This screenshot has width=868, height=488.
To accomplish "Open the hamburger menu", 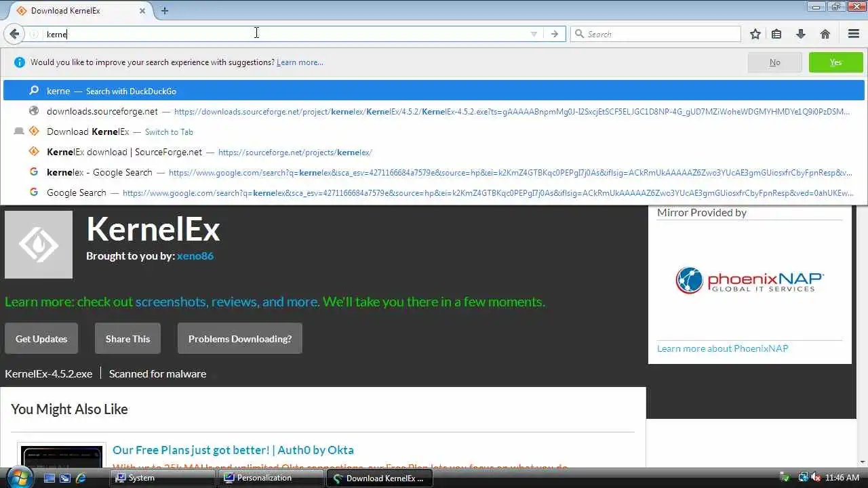I will tap(854, 34).
